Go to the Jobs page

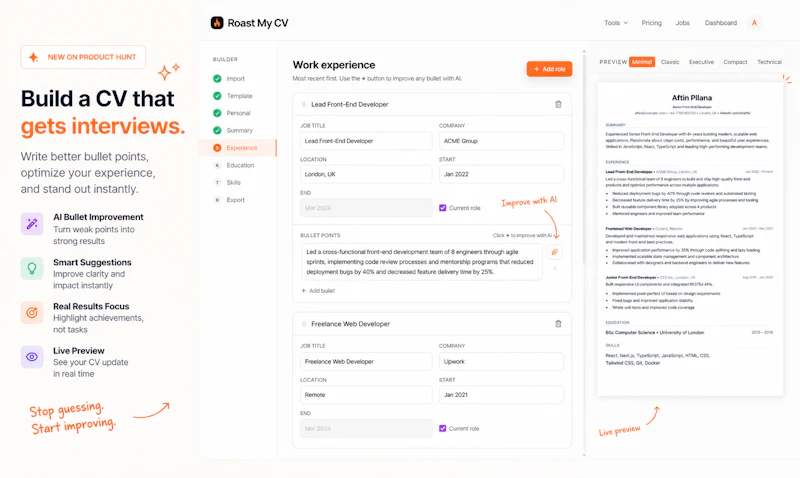683,23
